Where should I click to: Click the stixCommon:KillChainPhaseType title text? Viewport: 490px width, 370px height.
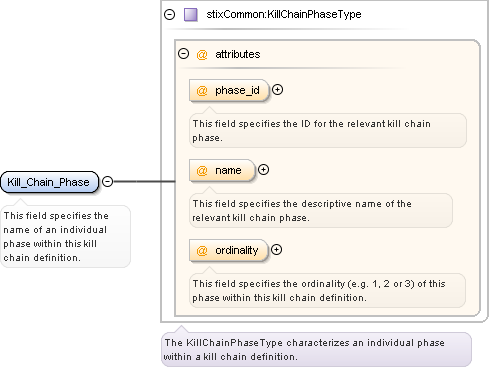[x=284, y=14]
